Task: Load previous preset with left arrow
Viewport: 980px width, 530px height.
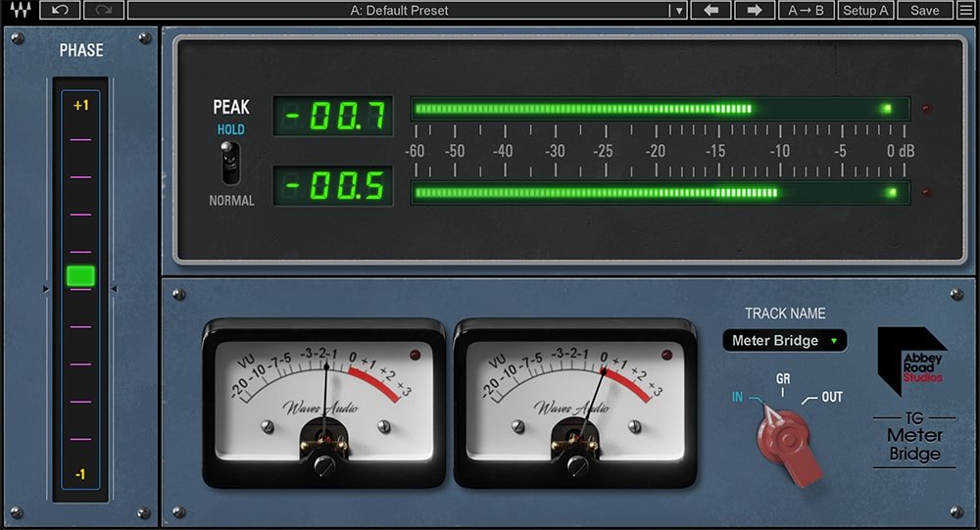Action: point(710,10)
